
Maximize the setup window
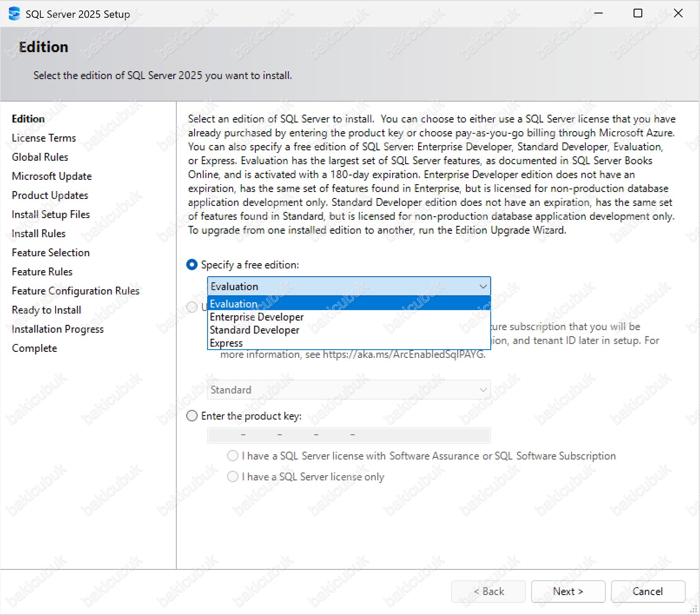[637, 13]
